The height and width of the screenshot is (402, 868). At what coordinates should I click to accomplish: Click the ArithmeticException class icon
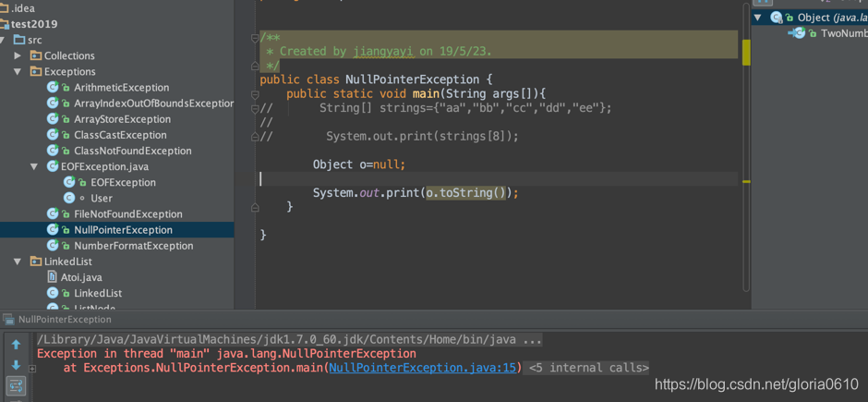click(x=53, y=88)
